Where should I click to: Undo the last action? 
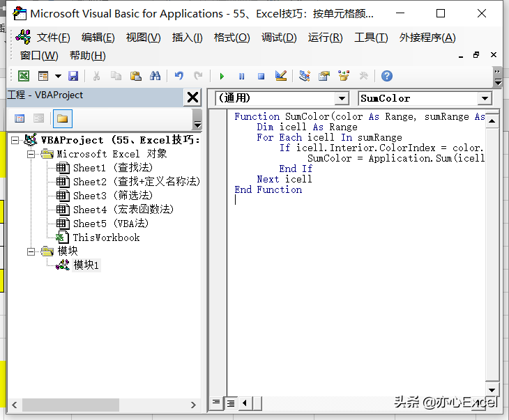179,76
